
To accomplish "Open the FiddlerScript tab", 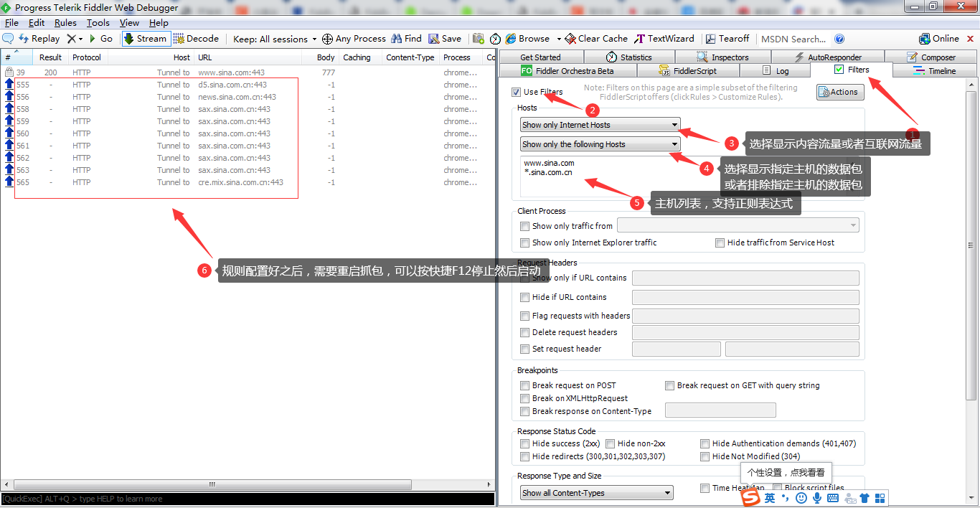I will [x=687, y=71].
